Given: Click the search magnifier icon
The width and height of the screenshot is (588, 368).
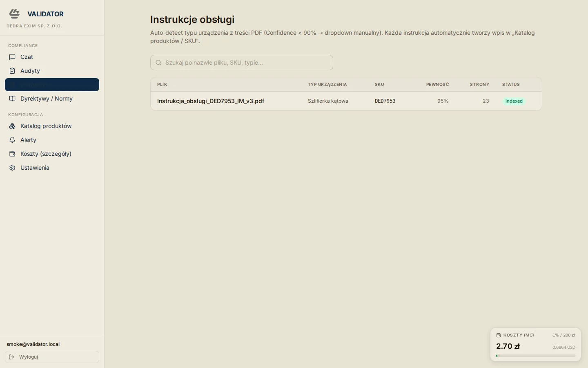Looking at the screenshot, I should coord(158,63).
